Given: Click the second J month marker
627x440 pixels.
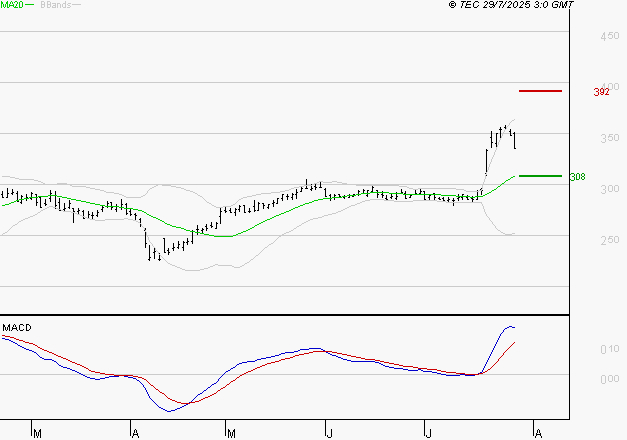Looking at the screenshot, I should point(429,432).
